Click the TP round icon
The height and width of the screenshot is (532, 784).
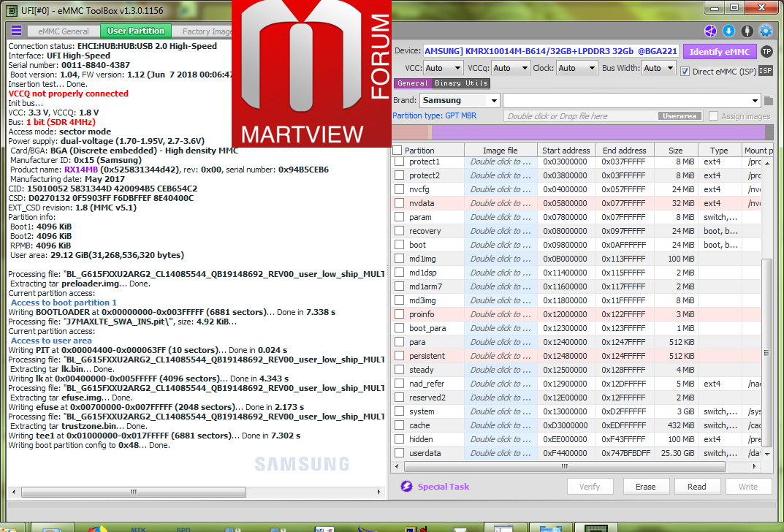coord(766,51)
